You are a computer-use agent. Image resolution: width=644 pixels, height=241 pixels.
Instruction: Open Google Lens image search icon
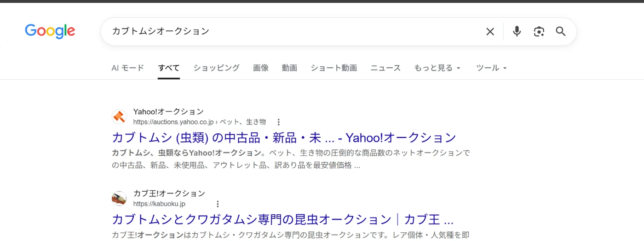[x=539, y=31]
